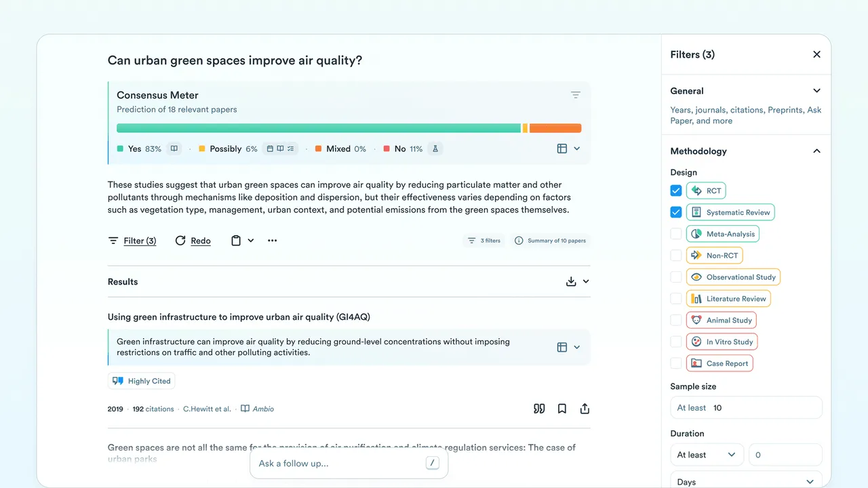Select the Literature Review checkbox

coord(676,298)
